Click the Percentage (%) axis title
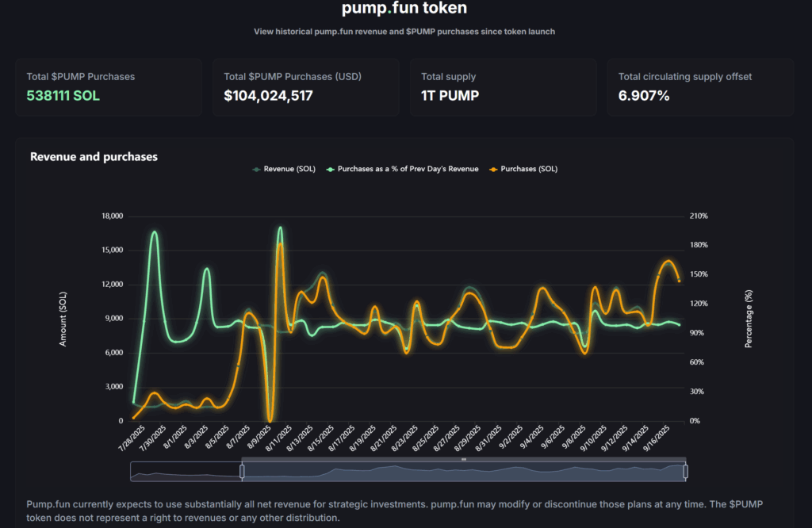Screen dimensions: 812x528 coord(749,319)
